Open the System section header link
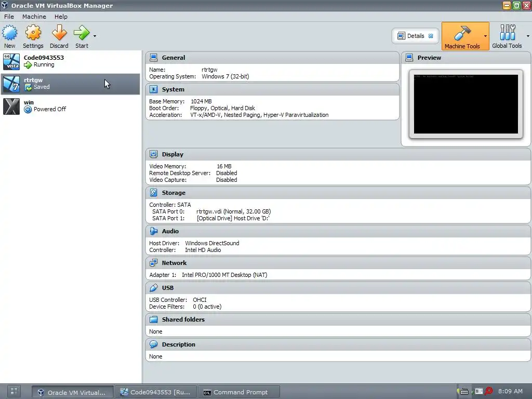532x399 pixels. 173,89
